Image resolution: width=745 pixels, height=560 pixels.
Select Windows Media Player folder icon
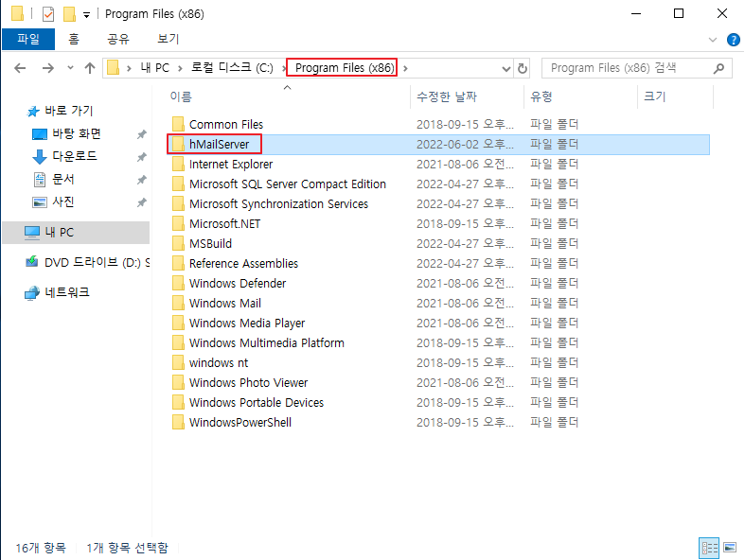(x=178, y=323)
